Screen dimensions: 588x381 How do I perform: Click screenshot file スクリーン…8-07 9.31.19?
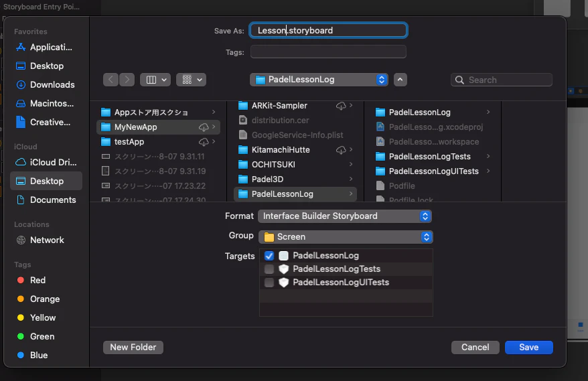(158, 171)
